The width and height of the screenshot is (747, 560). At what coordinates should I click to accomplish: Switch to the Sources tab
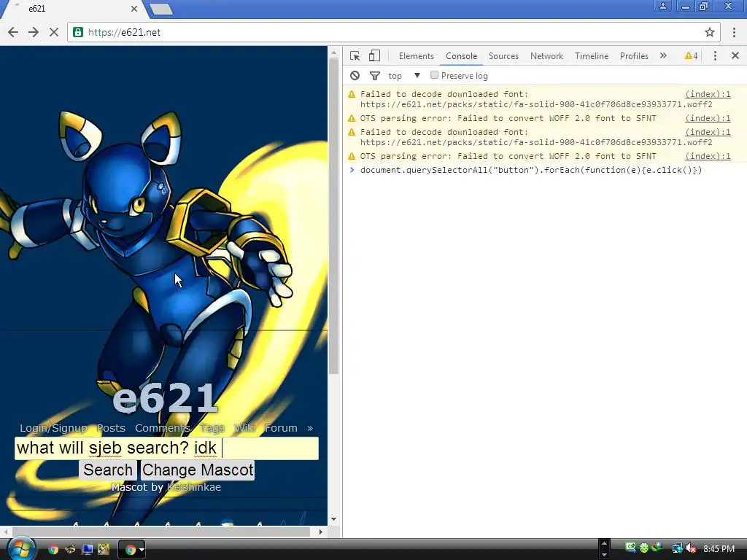tap(503, 55)
